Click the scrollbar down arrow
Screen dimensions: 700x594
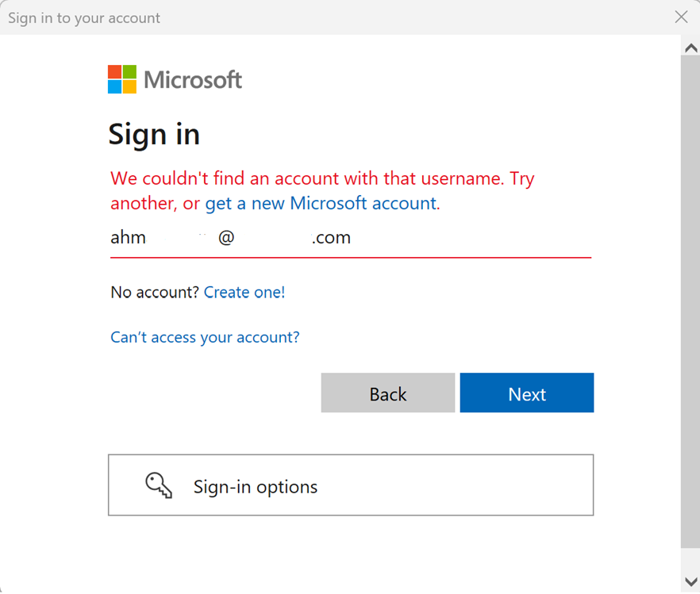(x=690, y=582)
